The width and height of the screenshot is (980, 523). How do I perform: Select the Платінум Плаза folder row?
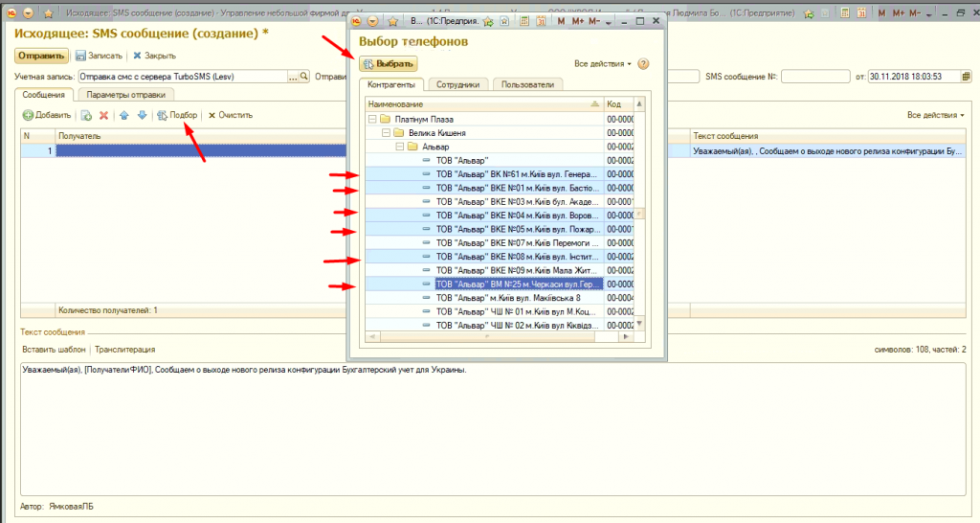500,119
